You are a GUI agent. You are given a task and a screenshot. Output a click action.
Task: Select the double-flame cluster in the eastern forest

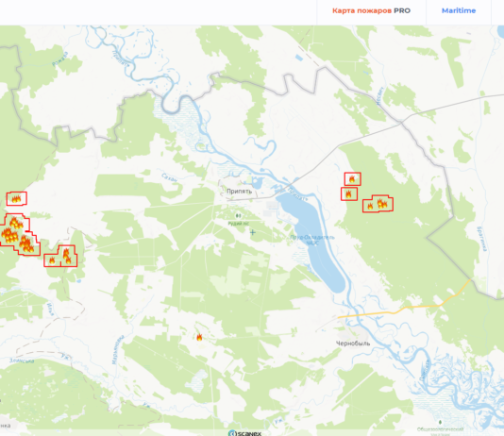382,204
